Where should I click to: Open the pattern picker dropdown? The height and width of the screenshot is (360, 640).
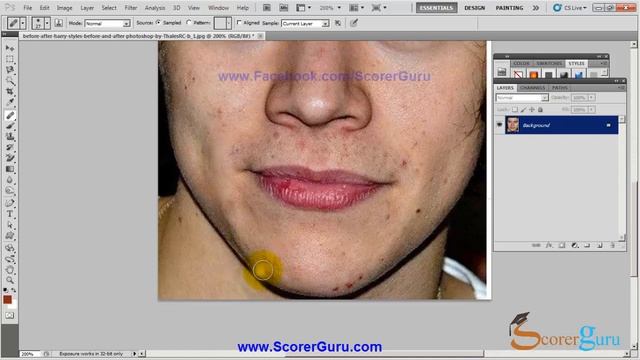pos(228,23)
